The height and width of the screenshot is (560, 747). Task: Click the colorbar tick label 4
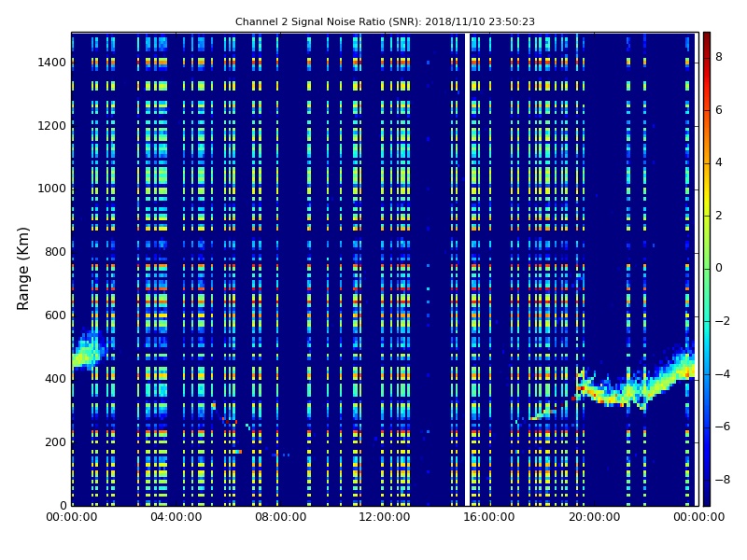pos(718,162)
